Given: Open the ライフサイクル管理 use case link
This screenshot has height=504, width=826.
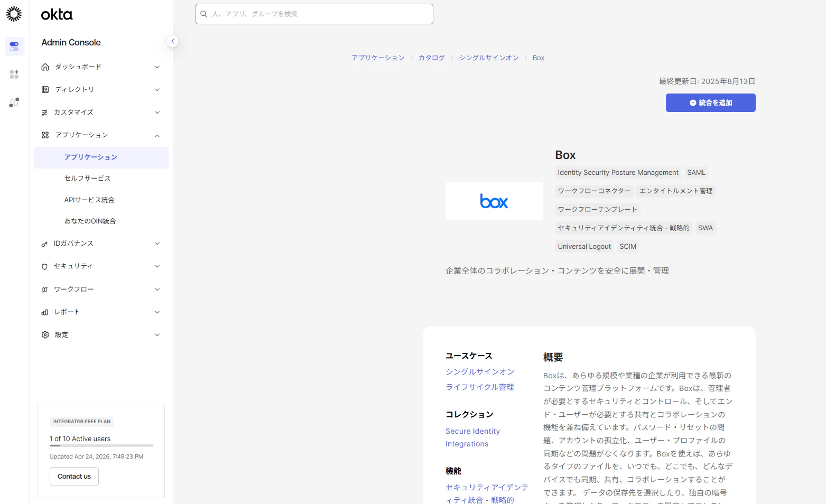Looking at the screenshot, I should point(480,387).
